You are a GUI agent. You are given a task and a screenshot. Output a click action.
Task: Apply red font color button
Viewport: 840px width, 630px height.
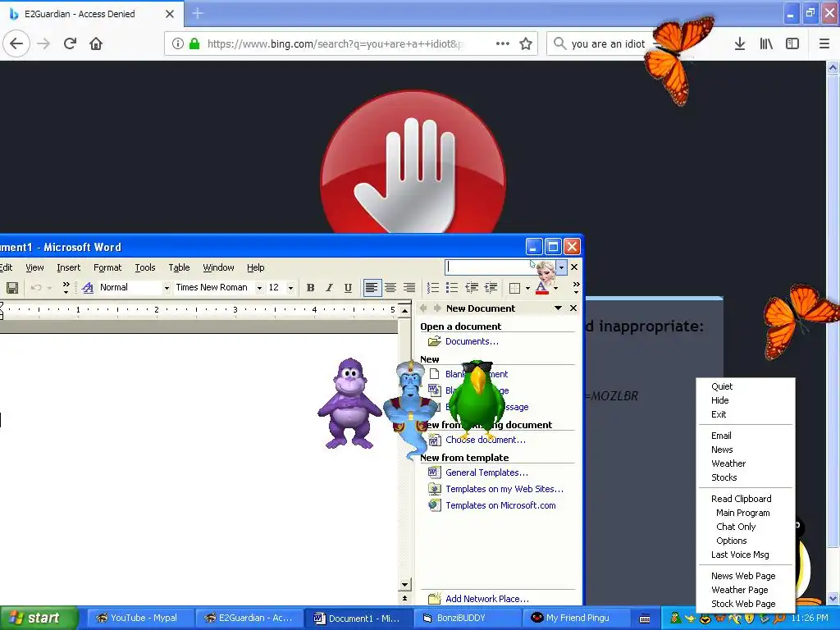click(541, 288)
